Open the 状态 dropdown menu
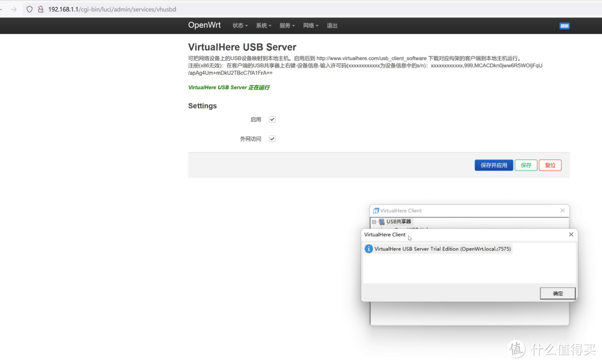Screen dimensions: 602x364 (x=240, y=26)
